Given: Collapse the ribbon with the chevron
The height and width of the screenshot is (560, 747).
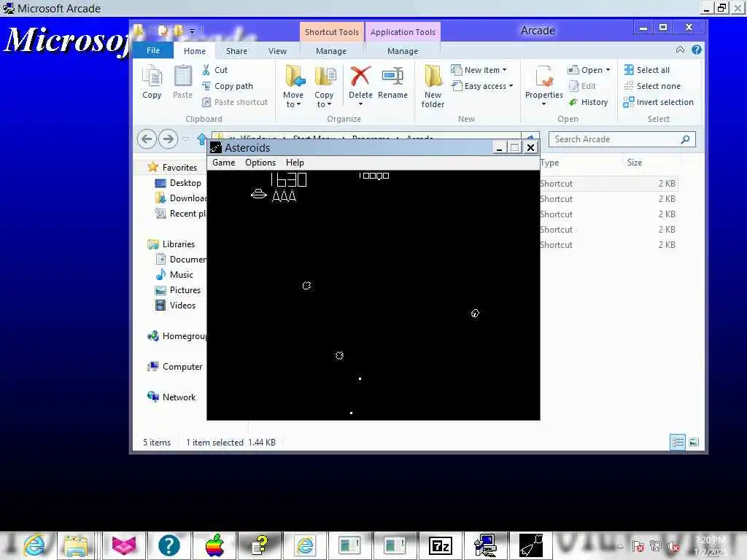Looking at the screenshot, I should [x=680, y=50].
